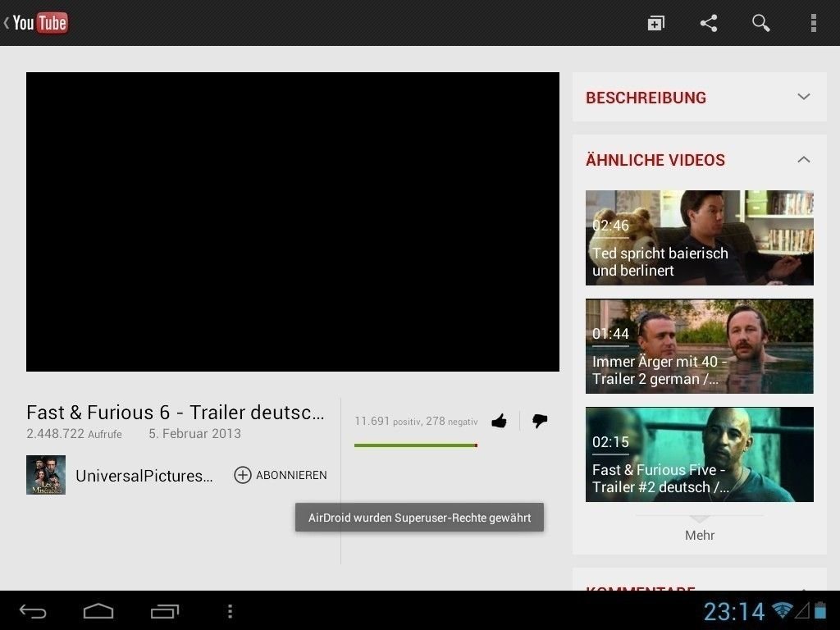840x630 pixels.
Task: Play Immer Ärger mit 40 trailer
Action: pyautogui.click(x=700, y=346)
